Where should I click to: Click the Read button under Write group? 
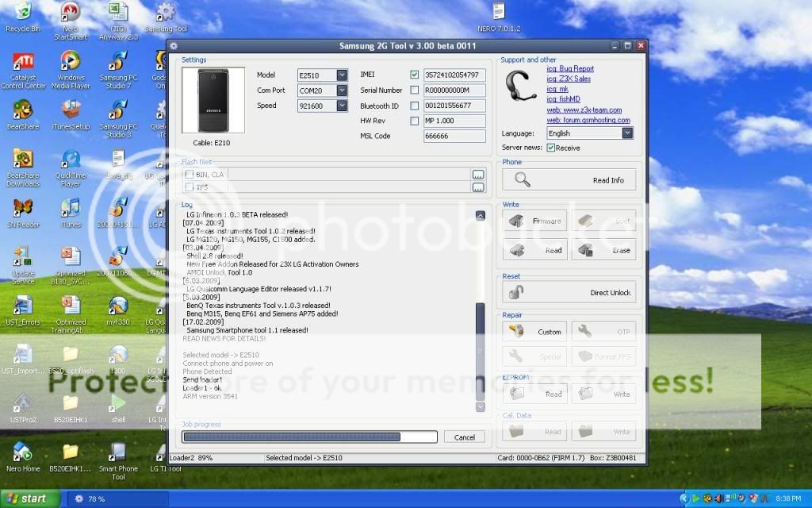pos(534,250)
